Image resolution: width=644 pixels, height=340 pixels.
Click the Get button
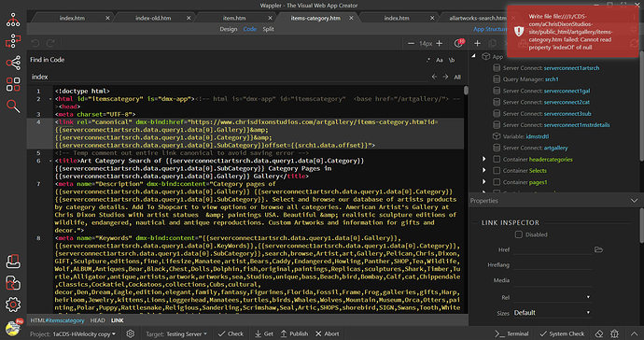264,333
